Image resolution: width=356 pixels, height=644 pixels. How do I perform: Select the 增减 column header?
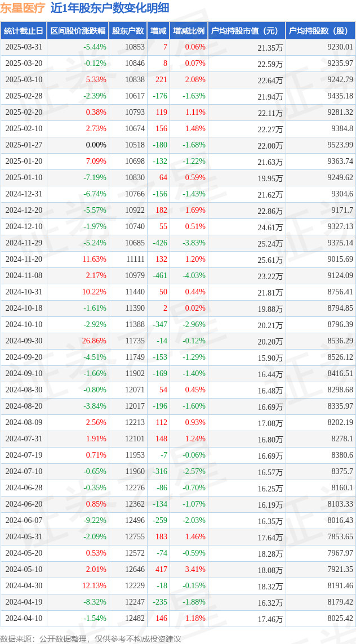click(158, 31)
